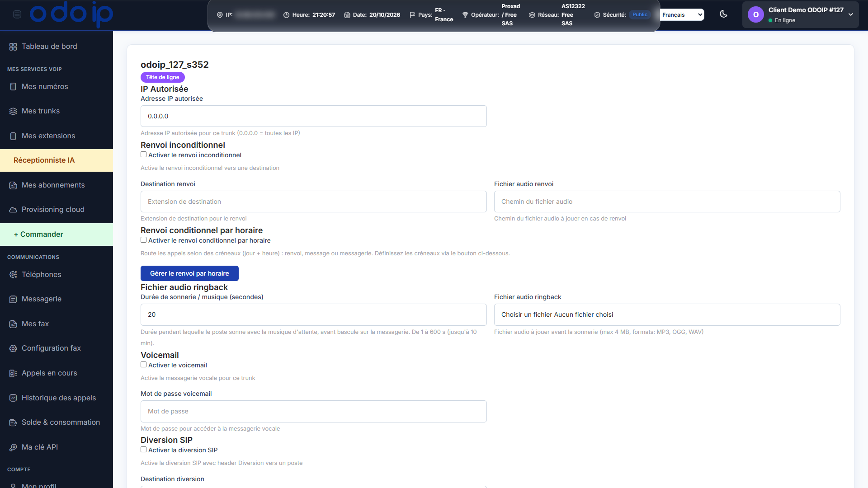Click the Tête de ligne badge
The height and width of the screenshot is (488, 868).
coord(162,77)
